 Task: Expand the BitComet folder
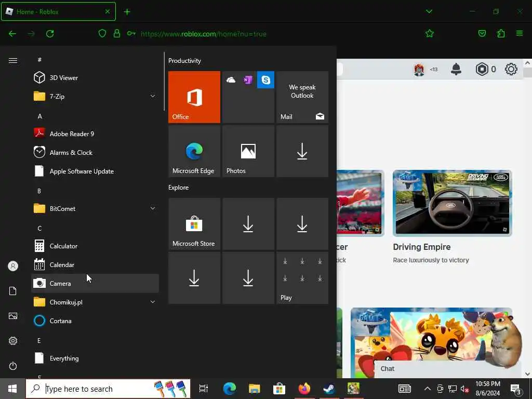153,208
